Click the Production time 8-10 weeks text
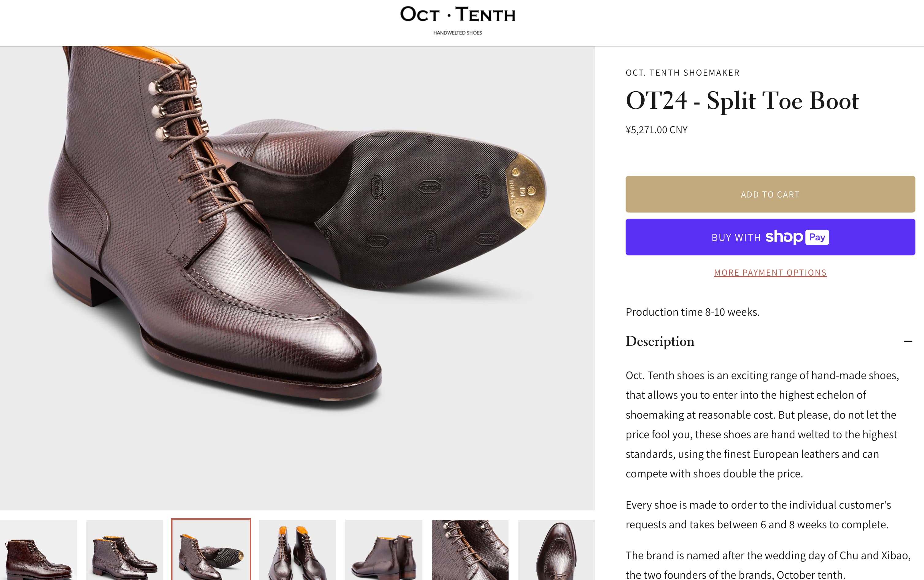 point(693,312)
